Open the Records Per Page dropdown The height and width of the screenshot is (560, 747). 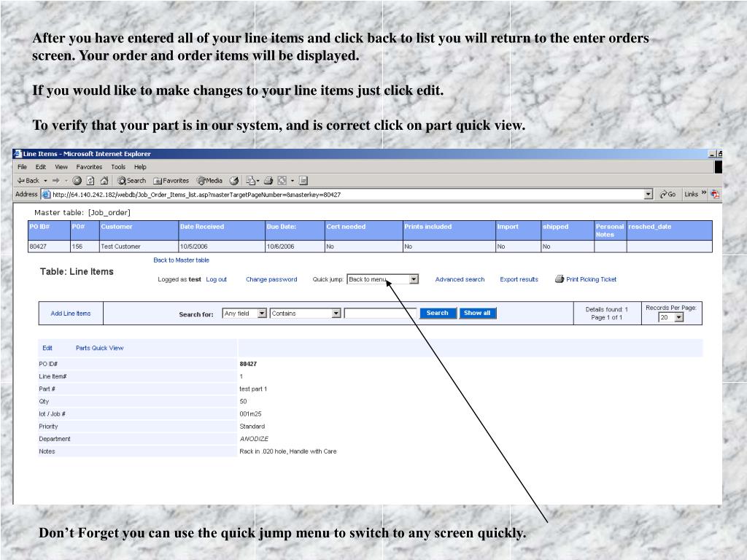671,317
